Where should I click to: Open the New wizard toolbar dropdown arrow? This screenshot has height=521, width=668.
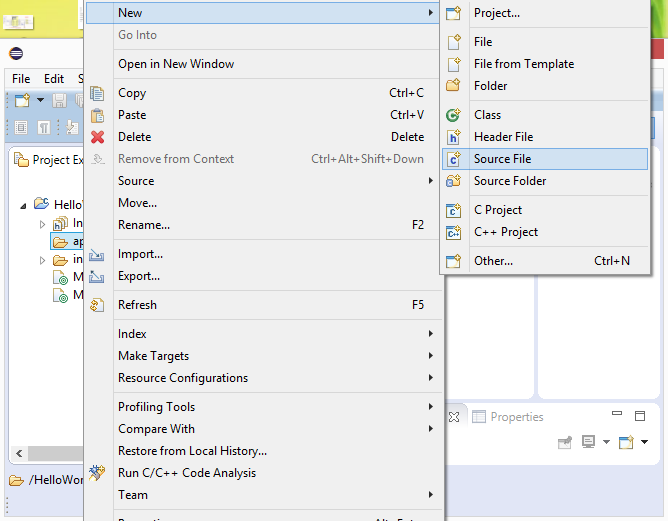[41, 100]
